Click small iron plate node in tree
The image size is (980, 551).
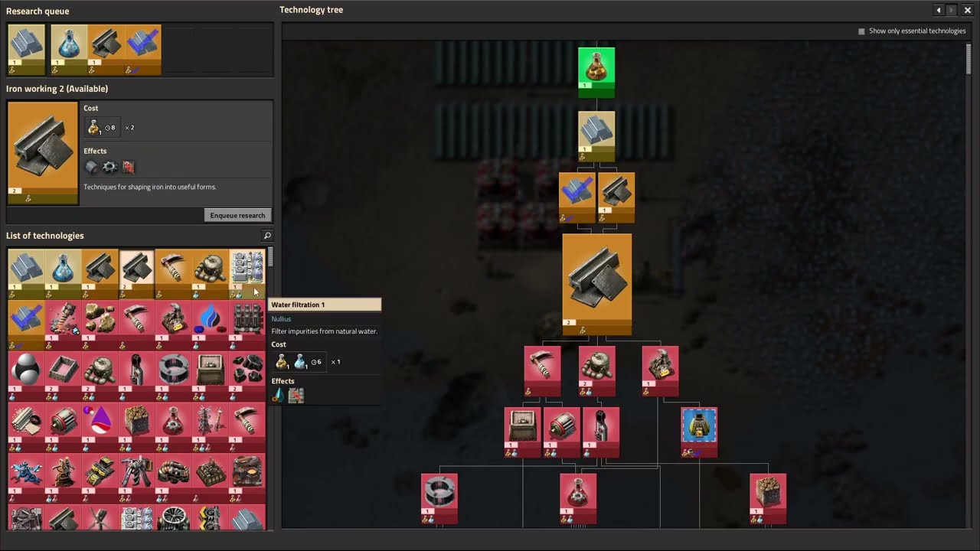(x=616, y=197)
